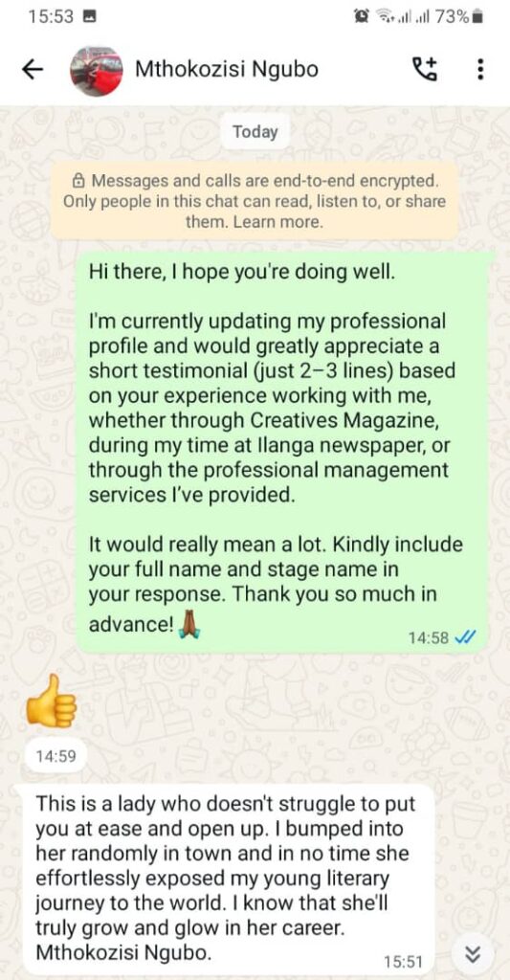Tap the praying hands emoji in message
This screenshot has height=980, width=510.
click(x=190, y=623)
